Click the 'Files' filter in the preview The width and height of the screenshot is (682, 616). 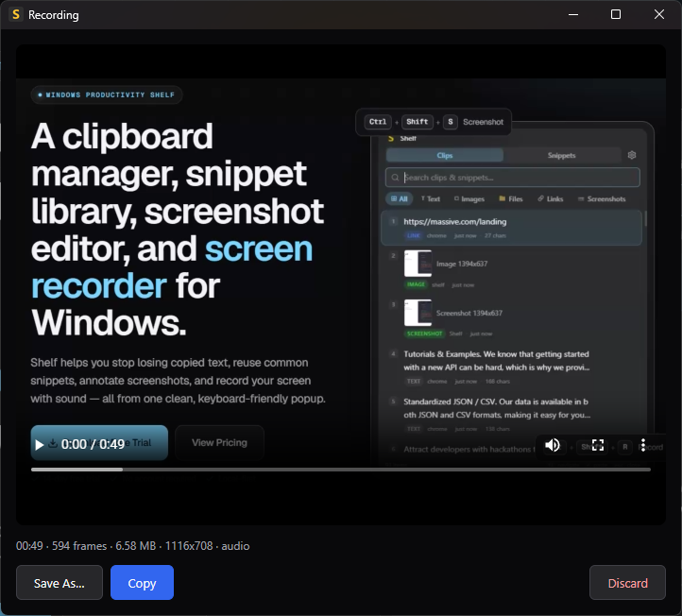(x=511, y=198)
